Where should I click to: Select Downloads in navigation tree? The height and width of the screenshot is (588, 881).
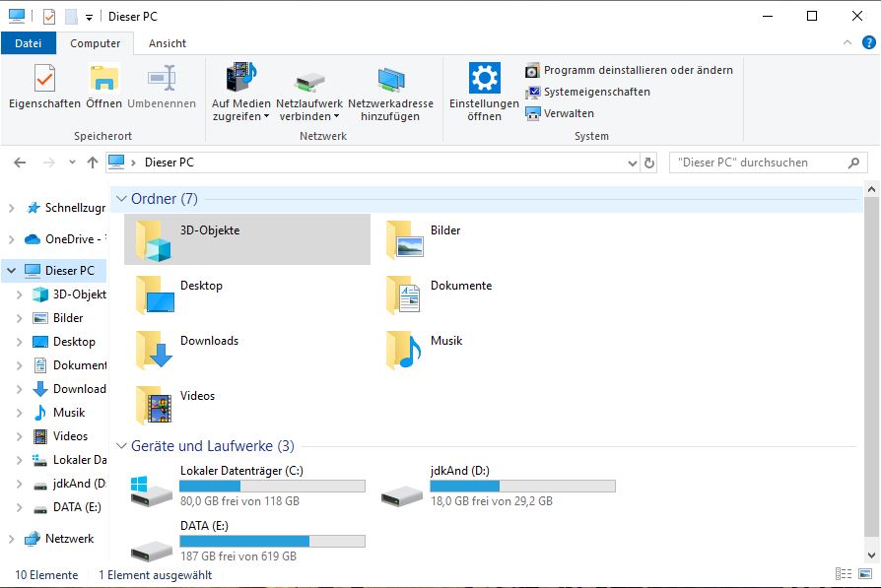coord(69,389)
